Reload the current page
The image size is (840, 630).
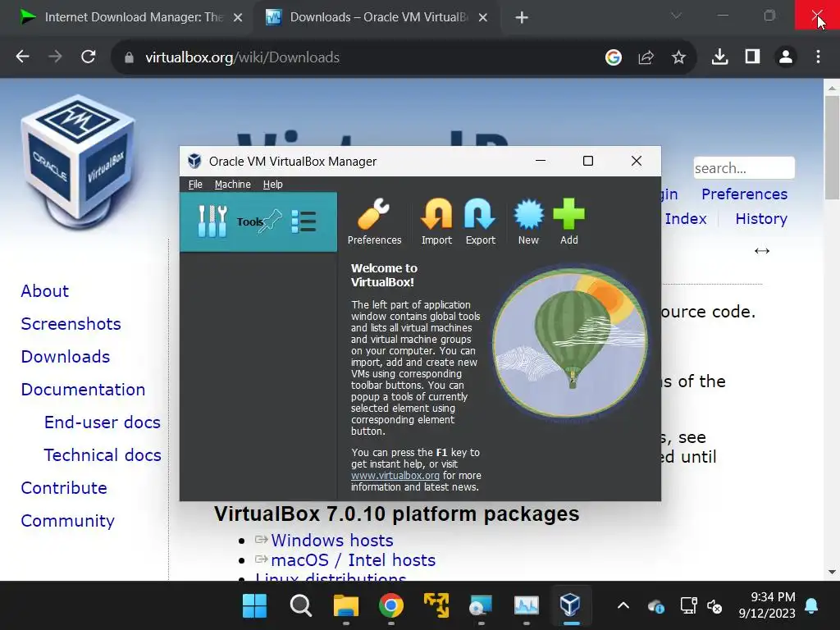pyautogui.click(x=89, y=57)
